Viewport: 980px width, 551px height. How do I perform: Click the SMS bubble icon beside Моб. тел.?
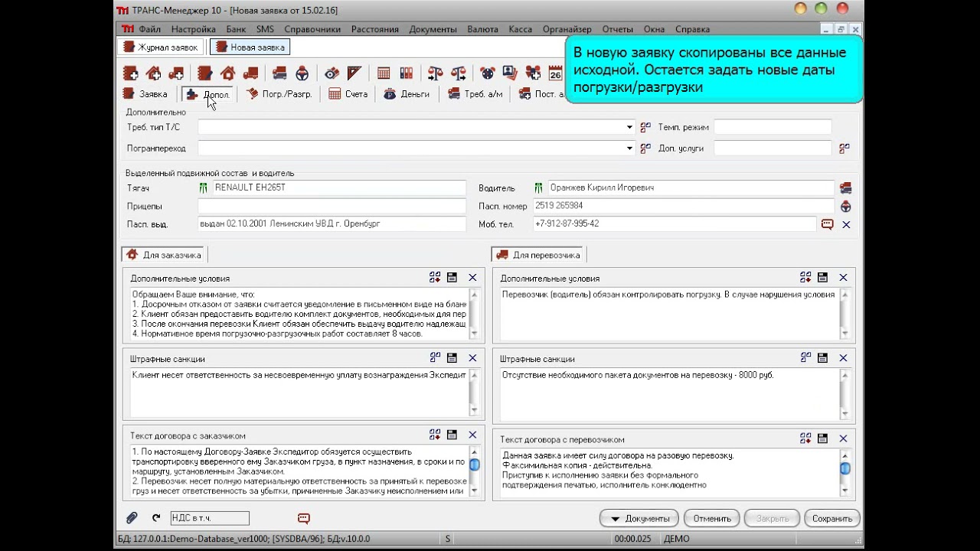click(828, 224)
